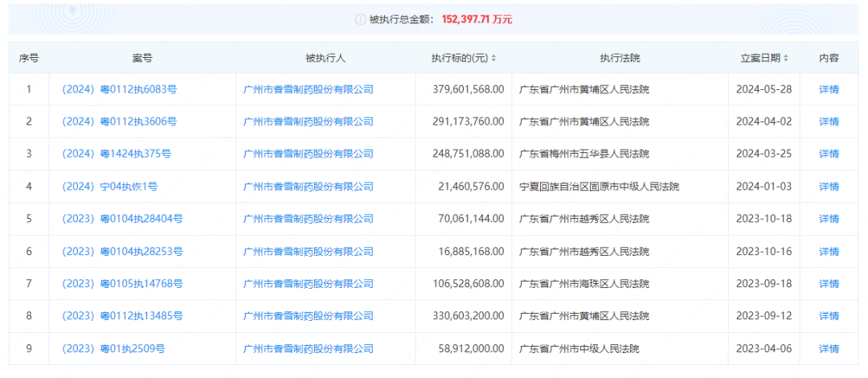Viewport: 868px width, 378px height.
Task: Click the 案号 column header
Action: tap(142, 58)
